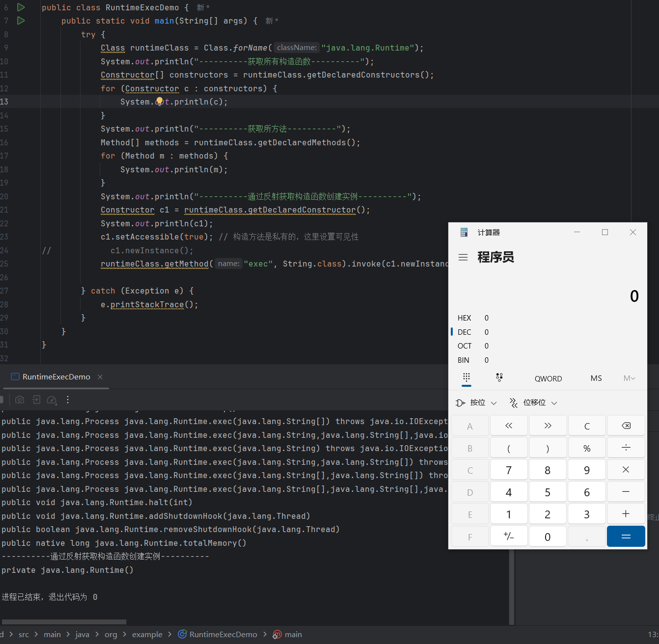The image size is (659, 644).
Task: Click the 'private java.lang.Runtime()' console line
Action: tap(67, 570)
